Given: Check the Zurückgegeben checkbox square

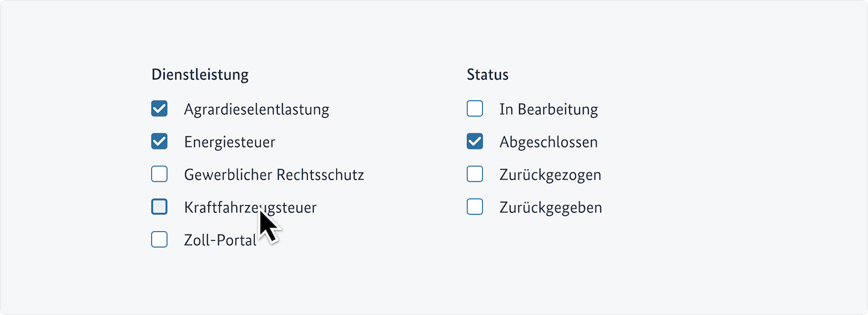Looking at the screenshot, I should tap(475, 207).
